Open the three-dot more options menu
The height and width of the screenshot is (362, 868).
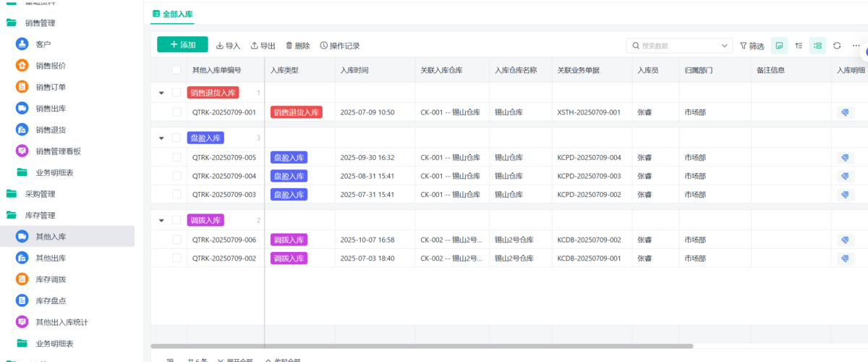tap(856, 46)
